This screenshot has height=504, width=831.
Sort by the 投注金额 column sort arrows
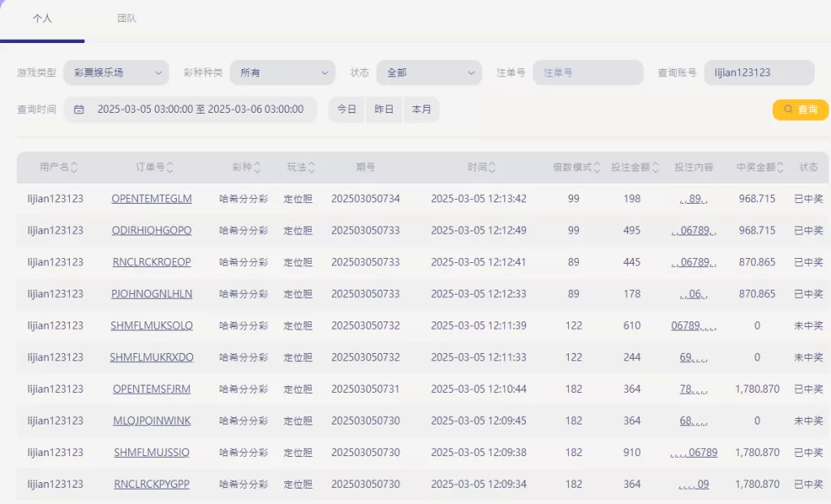point(656,167)
